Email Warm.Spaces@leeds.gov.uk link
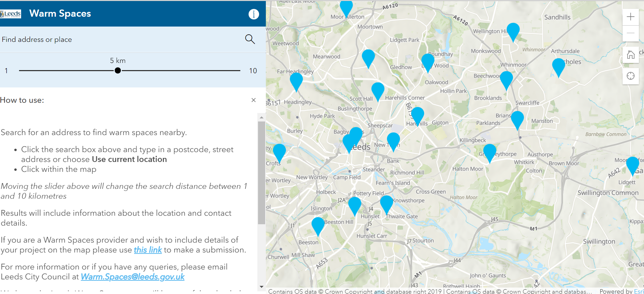The width and height of the screenshot is (644, 294). [x=132, y=277]
